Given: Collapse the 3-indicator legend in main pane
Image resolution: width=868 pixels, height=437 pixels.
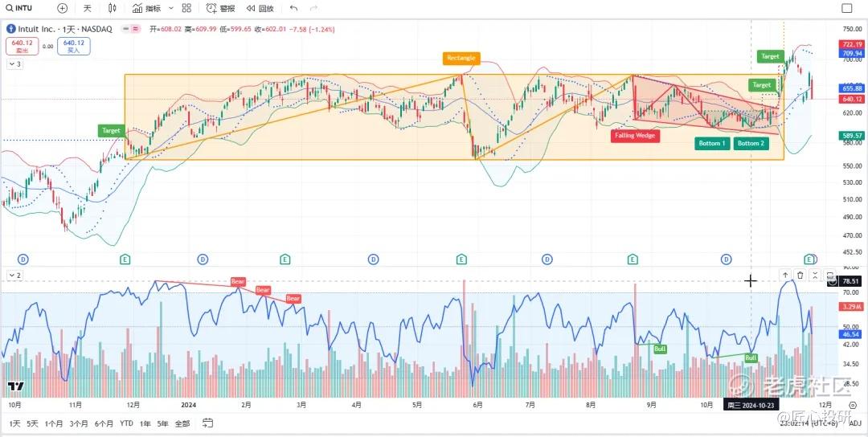Looking at the screenshot, I should pyautogui.click(x=15, y=64).
